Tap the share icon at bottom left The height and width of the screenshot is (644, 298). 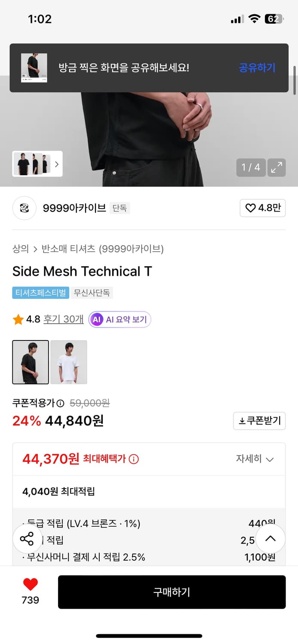click(27, 539)
